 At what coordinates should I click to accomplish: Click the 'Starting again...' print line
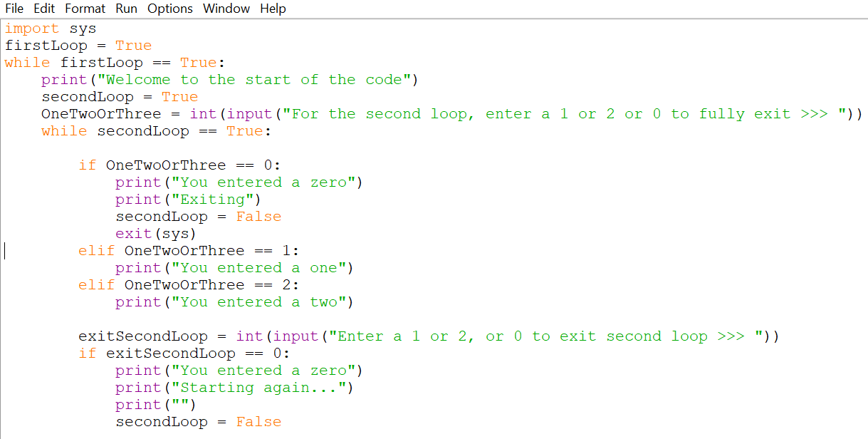point(235,388)
